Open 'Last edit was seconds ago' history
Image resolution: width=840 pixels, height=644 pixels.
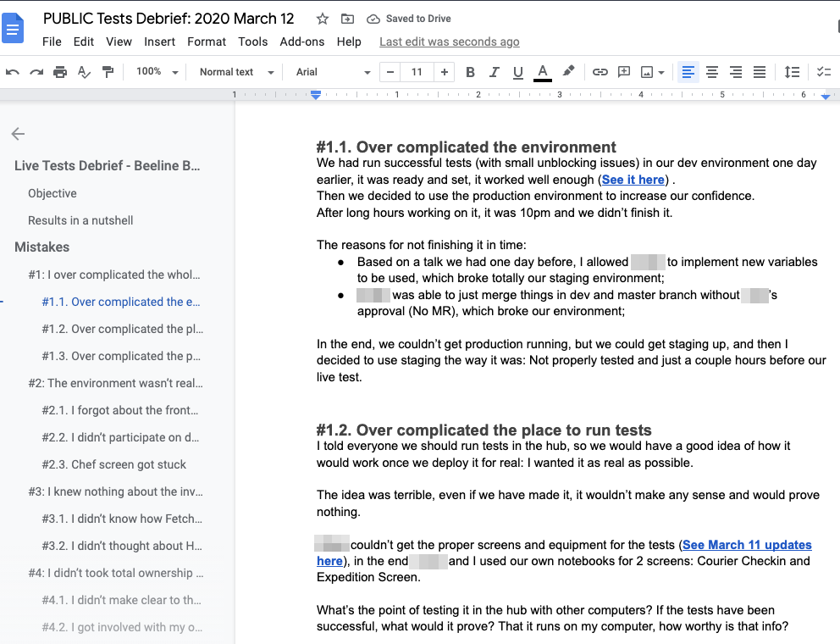(450, 42)
